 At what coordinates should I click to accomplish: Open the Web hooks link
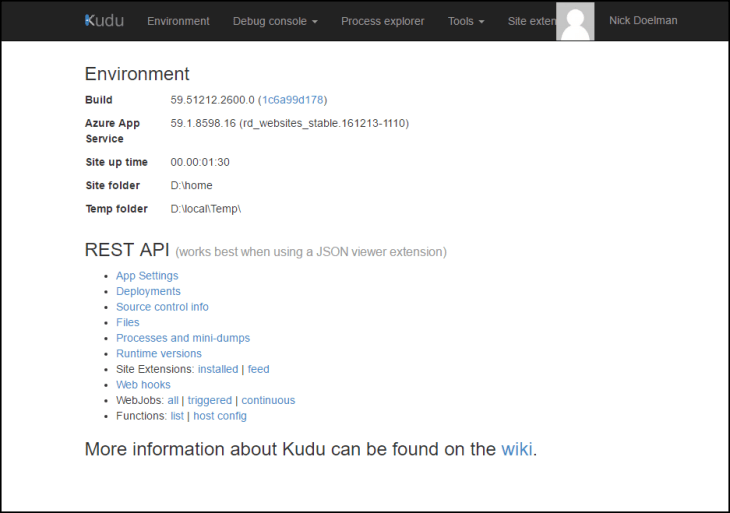pyautogui.click(x=143, y=385)
